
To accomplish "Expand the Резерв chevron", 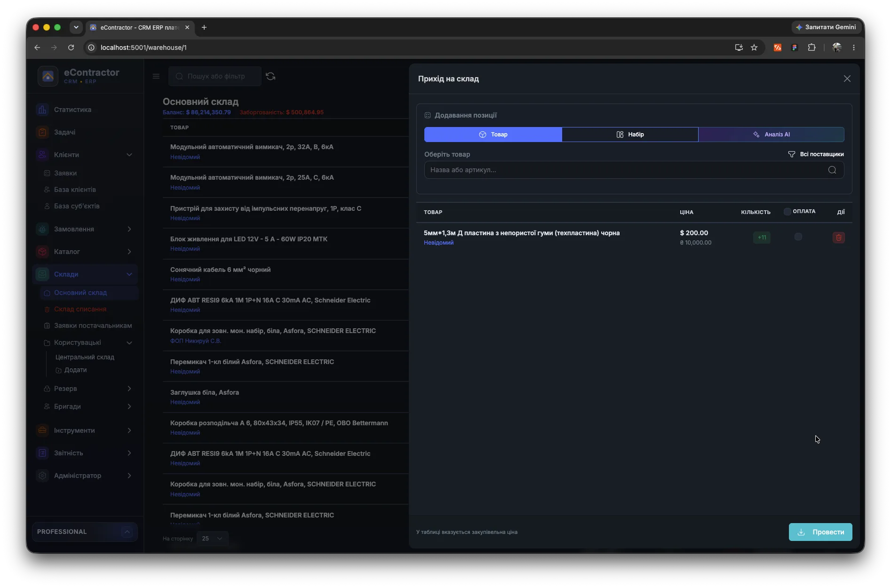I will tap(129, 389).
